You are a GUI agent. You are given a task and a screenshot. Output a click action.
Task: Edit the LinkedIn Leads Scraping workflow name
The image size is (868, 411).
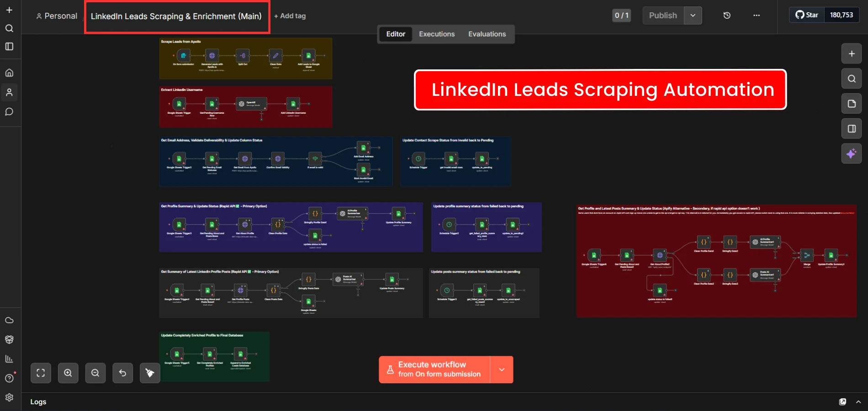176,16
